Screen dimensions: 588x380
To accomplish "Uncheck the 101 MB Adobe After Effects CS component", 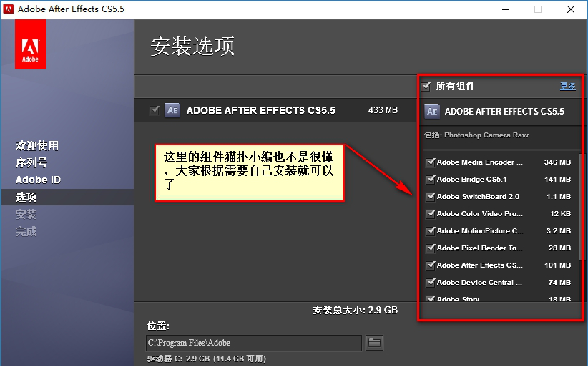I will 431,265.
